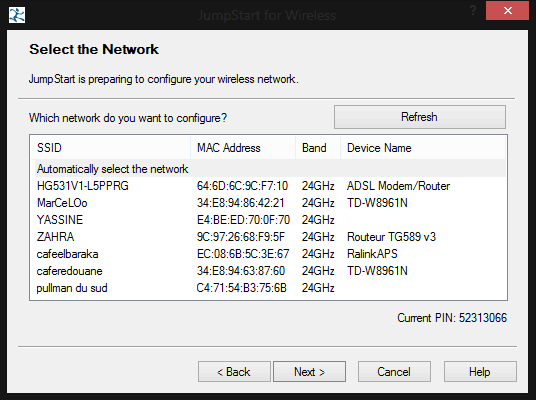Click TD-W8961N in the caferedouane row

click(x=377, y=271)
